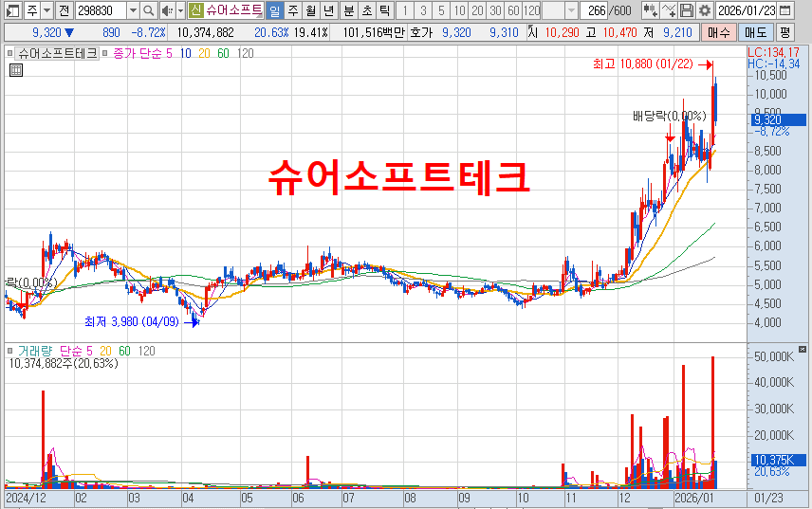The width and height of the screenshot is (812, 509).
Task: Open the 주 market type dropdown arrow
Action: (x=47, y=10)
